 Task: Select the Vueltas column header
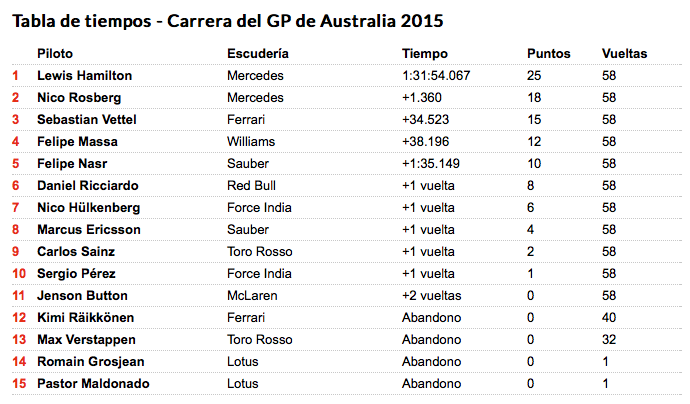[x=624, y=54]
